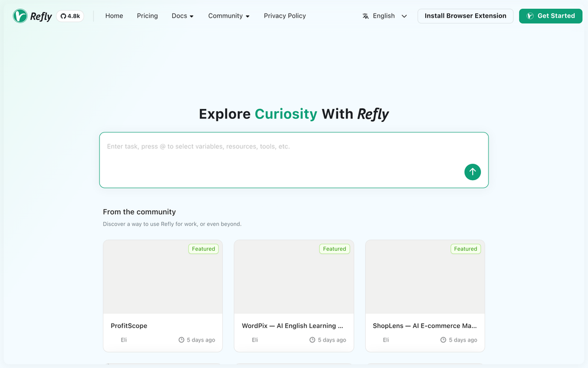Click the Get Started button
Image resolution: width=588 pixels, height=368 pixels.
[550, 16]
